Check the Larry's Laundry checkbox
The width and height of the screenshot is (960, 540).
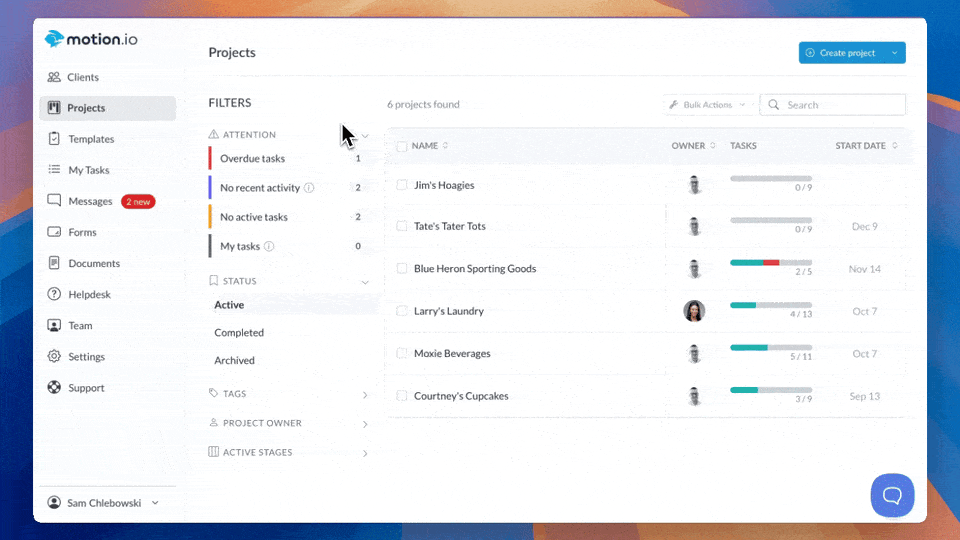click(x=402, y=311)
